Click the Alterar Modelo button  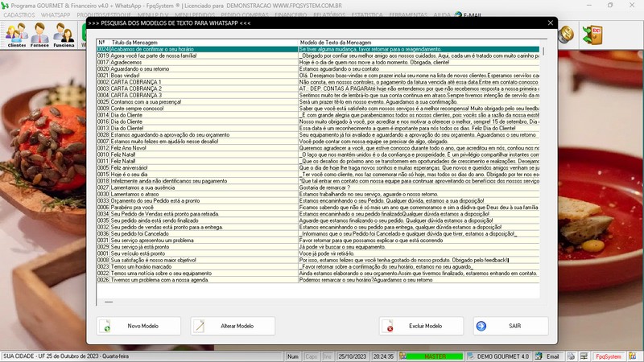233,326
